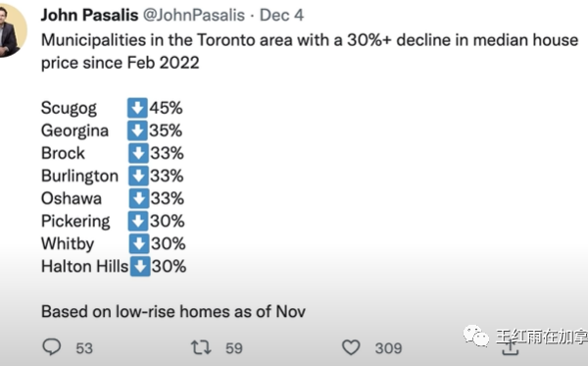
Task: Click the Dec 4 tweet timestamp
Action: click(x=281, y=16)
